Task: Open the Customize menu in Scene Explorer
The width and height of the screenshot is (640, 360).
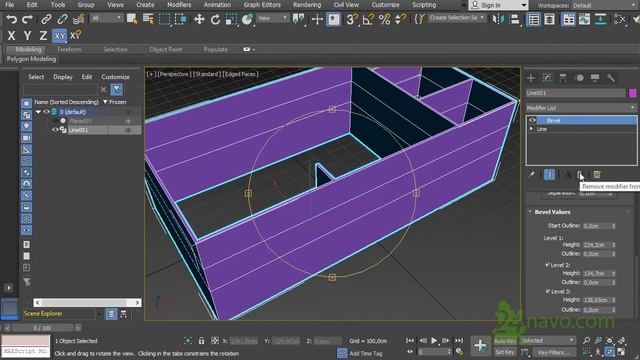Action: coord(116,77)
